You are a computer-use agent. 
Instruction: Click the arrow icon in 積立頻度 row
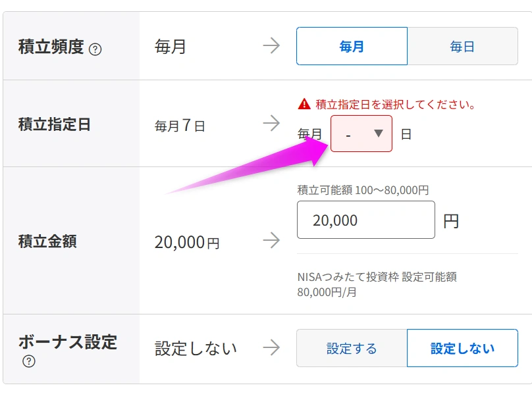pos(271,46)
